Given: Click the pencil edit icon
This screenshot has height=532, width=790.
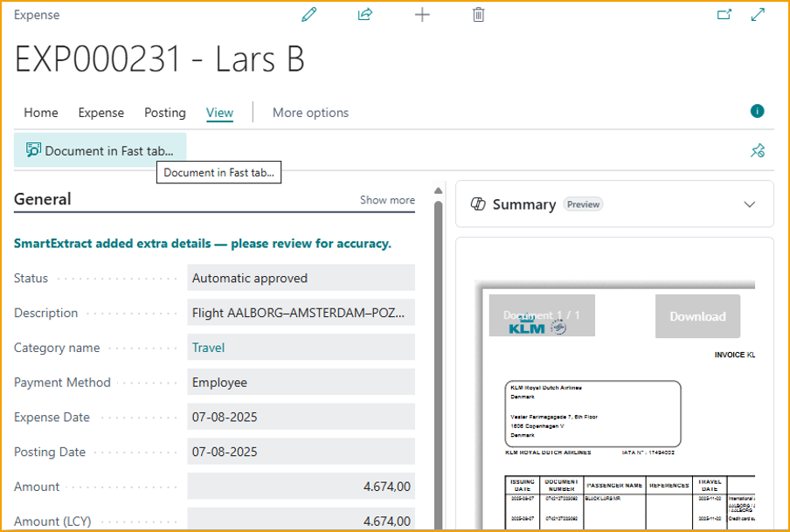Looking at the screenshot, I should [x=308, y=15].
